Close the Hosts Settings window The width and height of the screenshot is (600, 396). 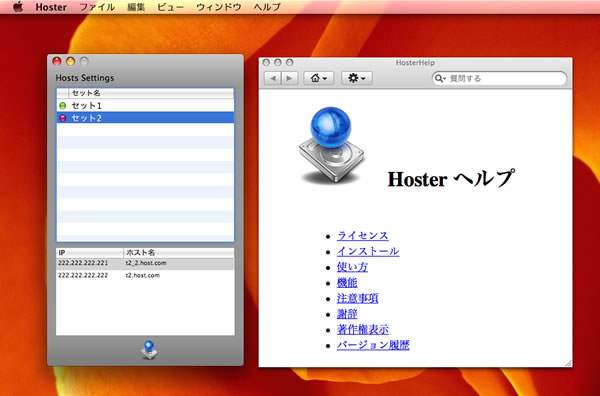tap(57, 61)
